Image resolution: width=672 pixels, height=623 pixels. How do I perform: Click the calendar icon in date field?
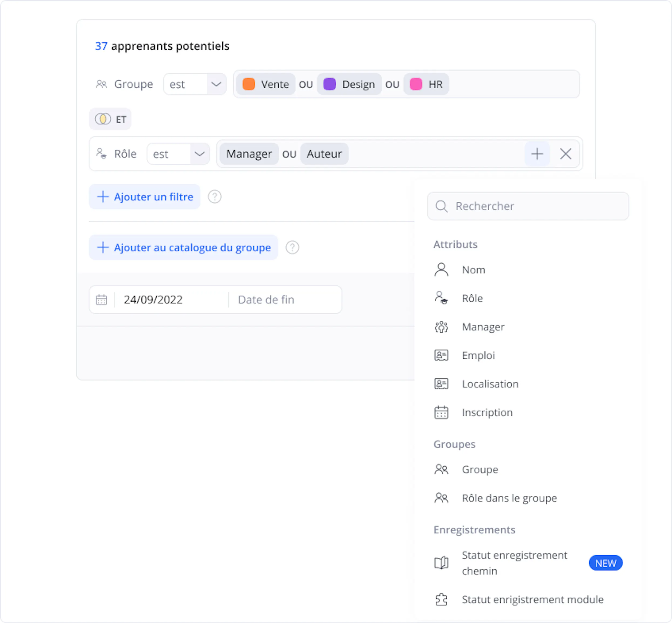point(102,299)
